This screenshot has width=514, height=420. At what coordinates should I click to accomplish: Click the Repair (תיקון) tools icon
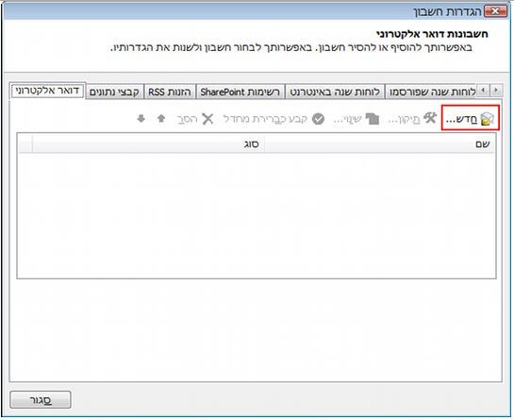430,118
